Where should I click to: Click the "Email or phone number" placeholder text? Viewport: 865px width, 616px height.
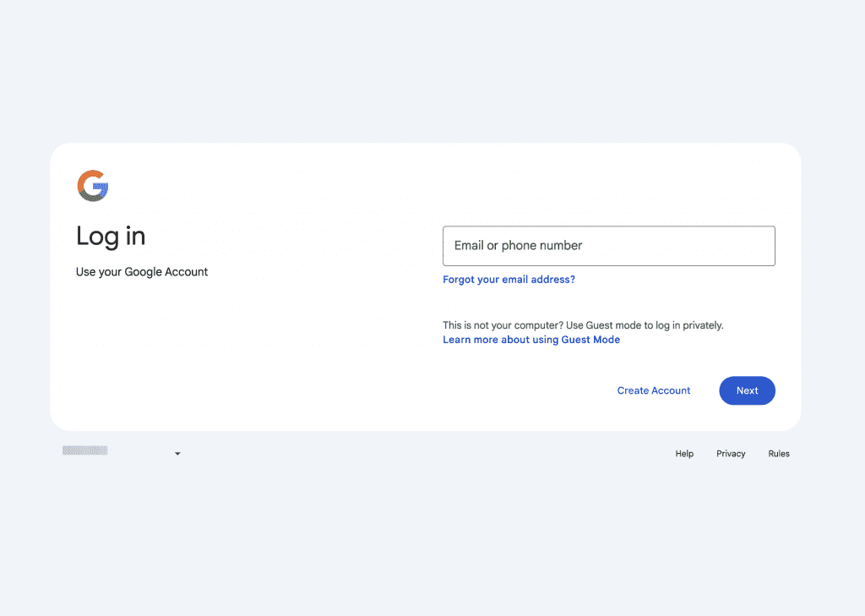(519, 246)
